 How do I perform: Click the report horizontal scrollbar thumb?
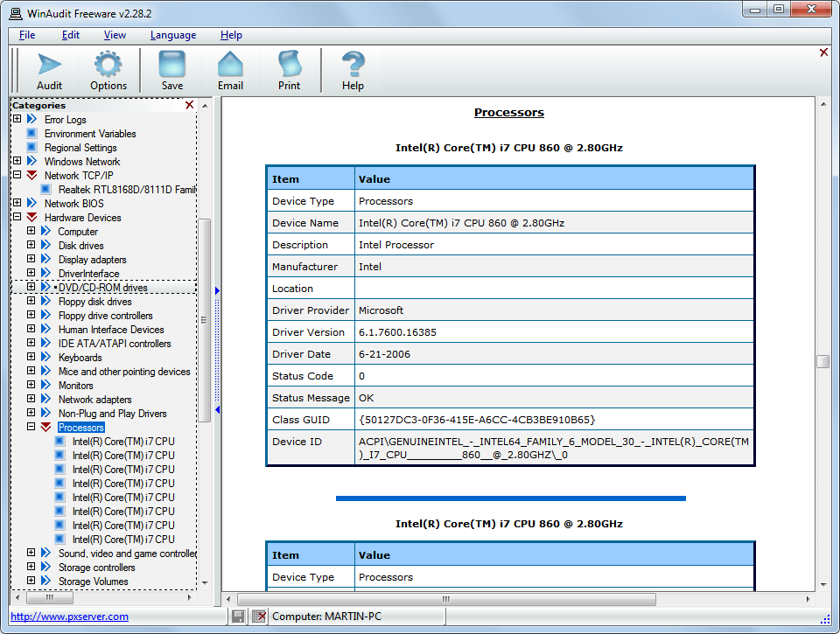point(446,599)
